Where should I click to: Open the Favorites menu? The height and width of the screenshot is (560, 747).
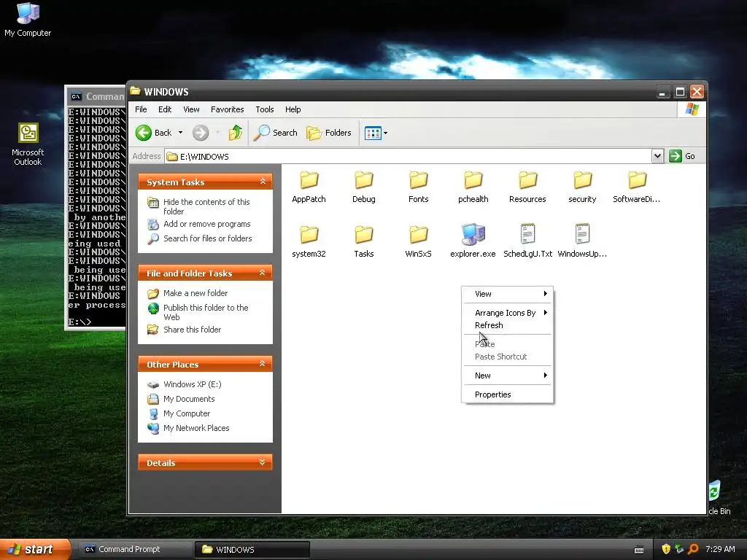[x=228, y=109]
